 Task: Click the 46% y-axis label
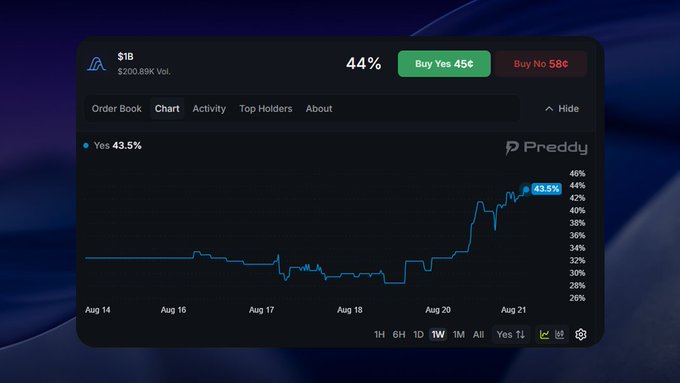[x=577, y=173]
